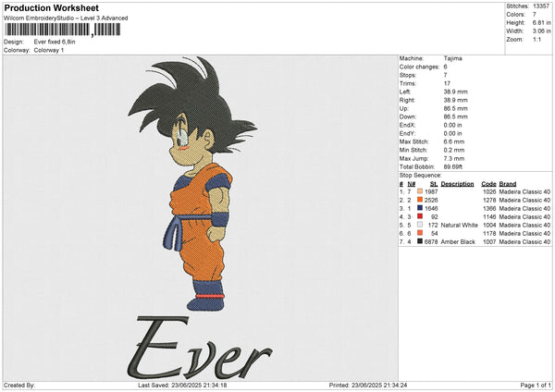Click the 'N#' column header
The height and width of the screenshot is (392, 555).
point(412,184)
